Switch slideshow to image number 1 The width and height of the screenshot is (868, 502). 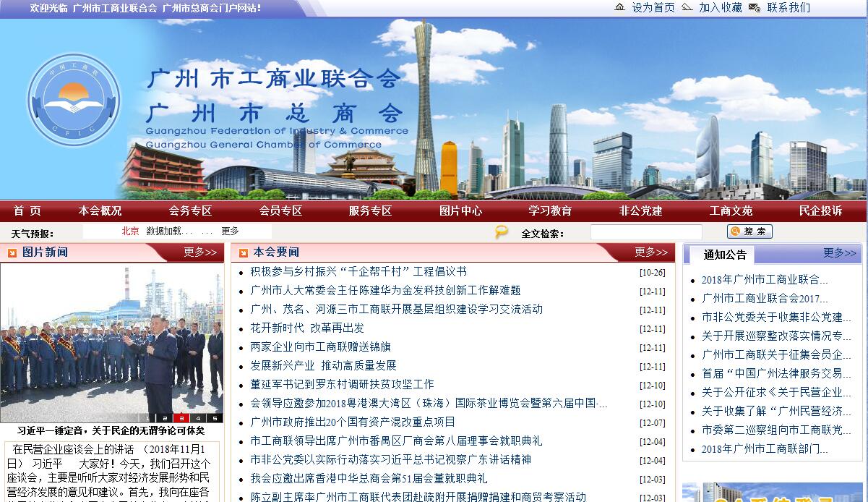(x=147, y=418)
